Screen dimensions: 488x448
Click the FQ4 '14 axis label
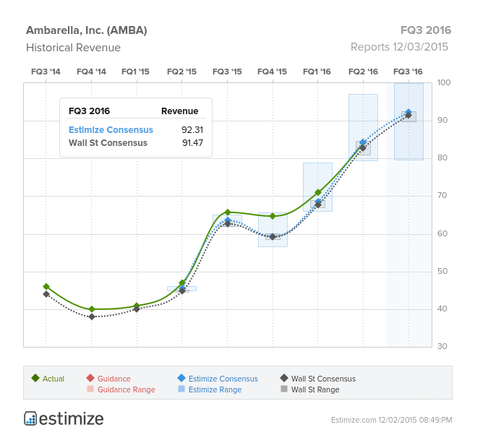pos(91,72)
